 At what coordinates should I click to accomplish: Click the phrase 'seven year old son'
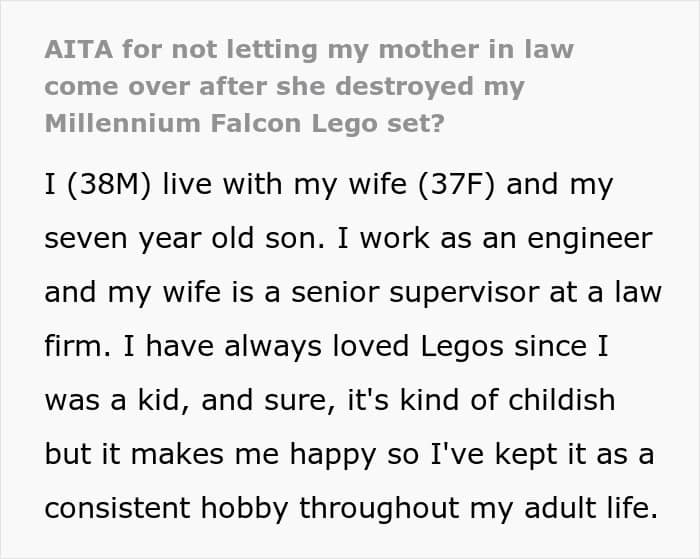coord(184,239)
